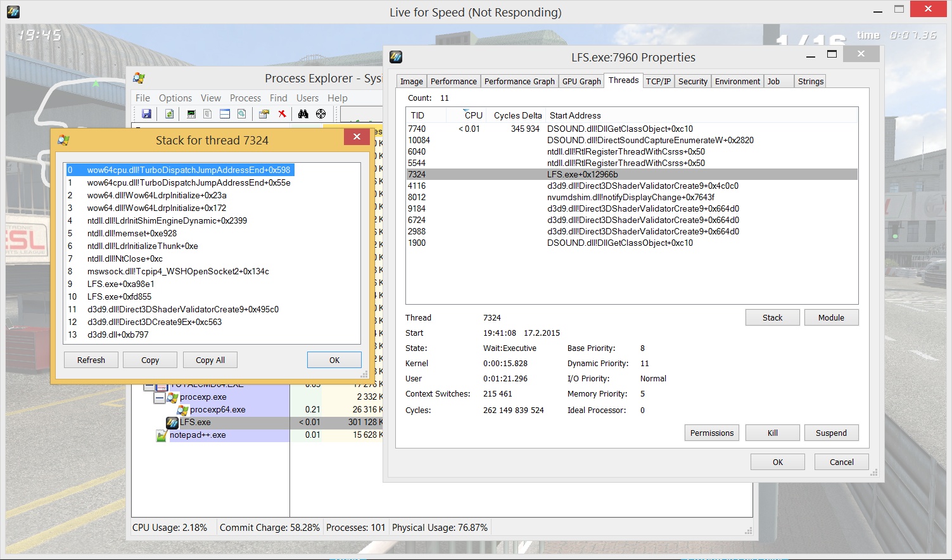Switch to the TCP/IP tab

click(659, 82)
